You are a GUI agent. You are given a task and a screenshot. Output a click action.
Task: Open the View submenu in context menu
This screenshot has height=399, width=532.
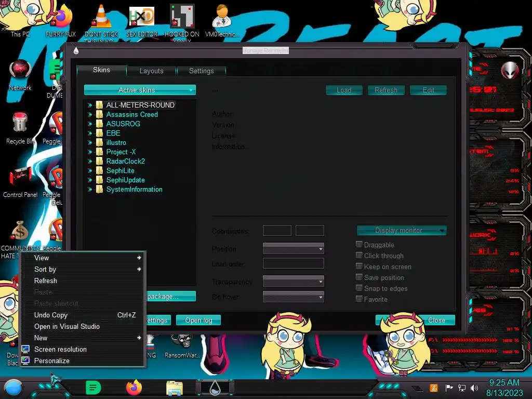(x=84, y=258)
